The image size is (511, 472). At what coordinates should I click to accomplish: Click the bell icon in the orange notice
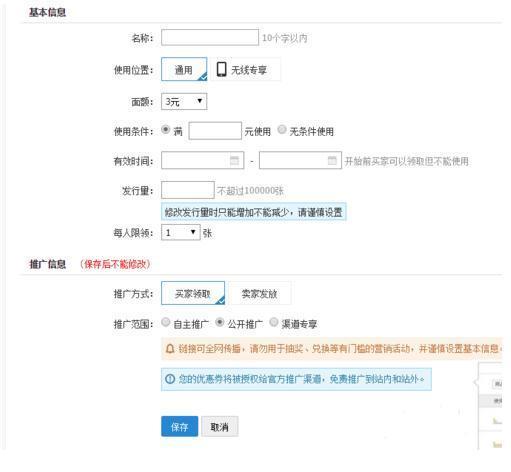(170, 349)
